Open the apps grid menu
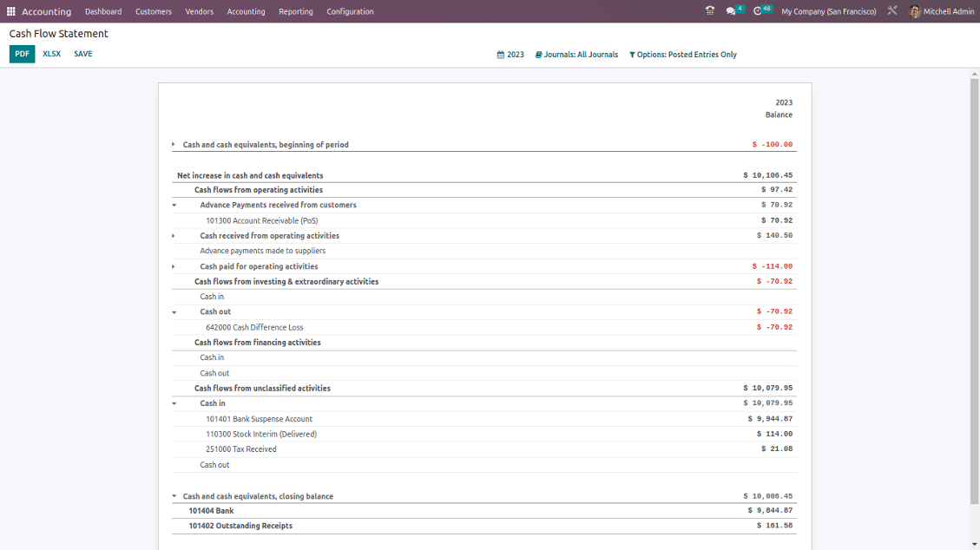The height and width of the screenshot is (550, 980). coord(10,11)
